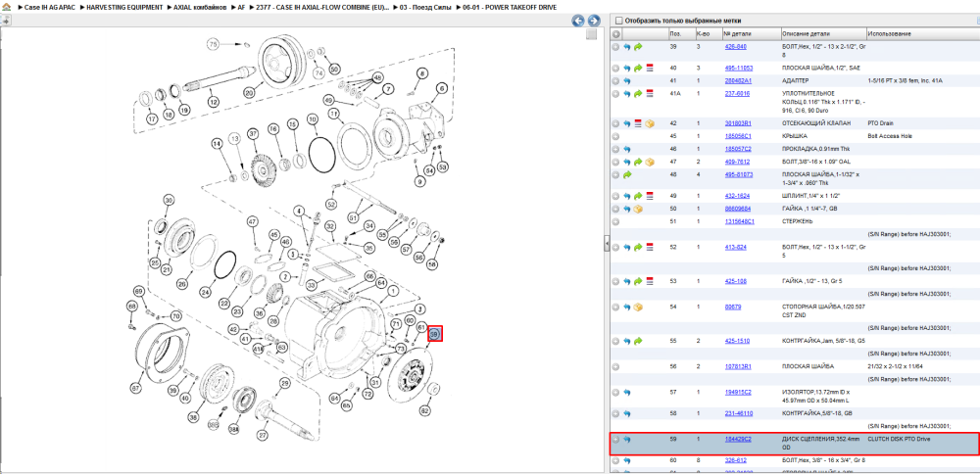Select highlighted callout 59 in diagram
This screenshot has width=980, height=474.
[436, 335]
